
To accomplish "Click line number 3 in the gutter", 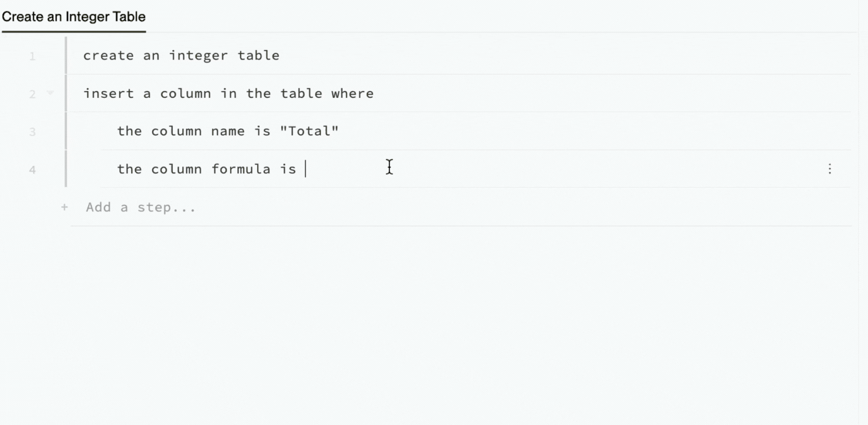I will click(x=32, y=132).
